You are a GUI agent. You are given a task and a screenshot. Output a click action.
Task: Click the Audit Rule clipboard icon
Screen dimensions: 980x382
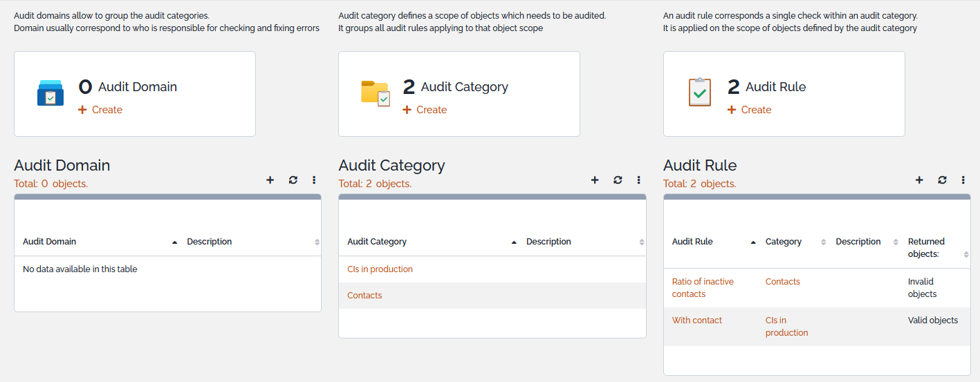[x=700, y=93]
